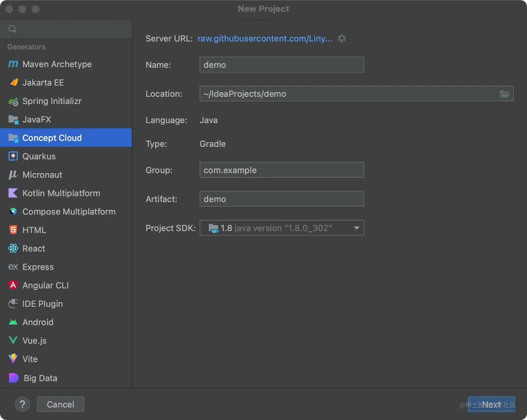This screenshot has height=420, width=527.
Task: Click the Angular CLI red shield icon
Action: pyautogui.click(x=13, y=285)
